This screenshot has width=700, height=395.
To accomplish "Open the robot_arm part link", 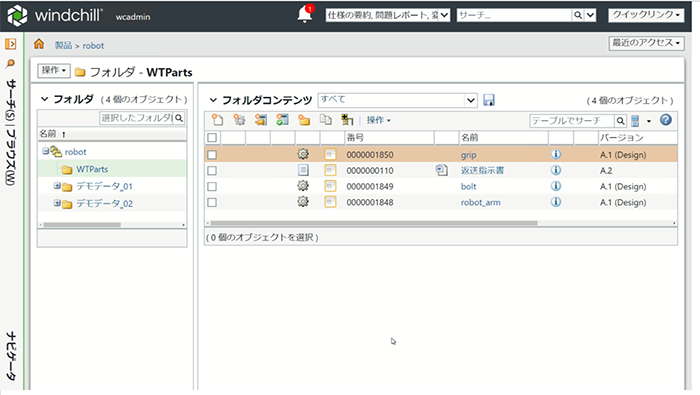I will point(480,202).
